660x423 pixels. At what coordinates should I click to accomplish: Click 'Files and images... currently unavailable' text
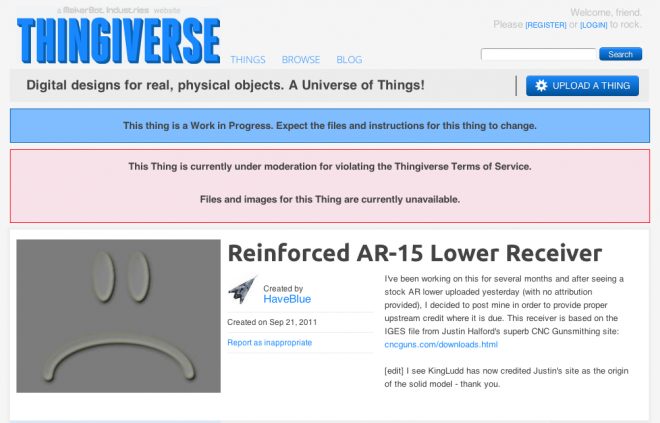click(330, 200)
